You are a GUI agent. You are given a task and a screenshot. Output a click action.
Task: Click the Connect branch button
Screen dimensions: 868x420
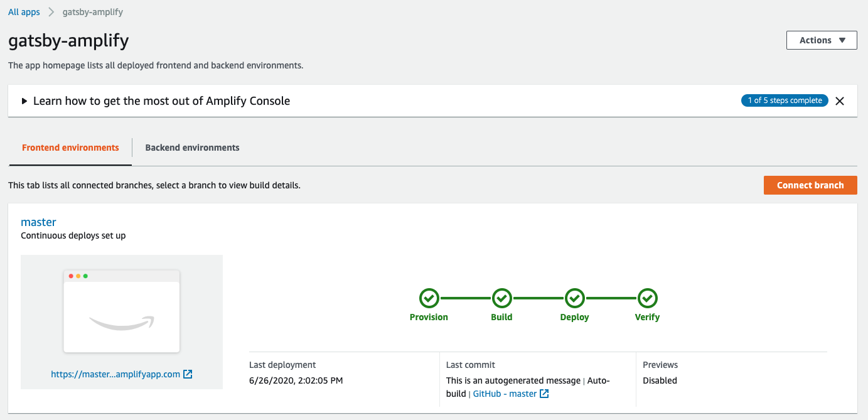click(x=810, y=185)
